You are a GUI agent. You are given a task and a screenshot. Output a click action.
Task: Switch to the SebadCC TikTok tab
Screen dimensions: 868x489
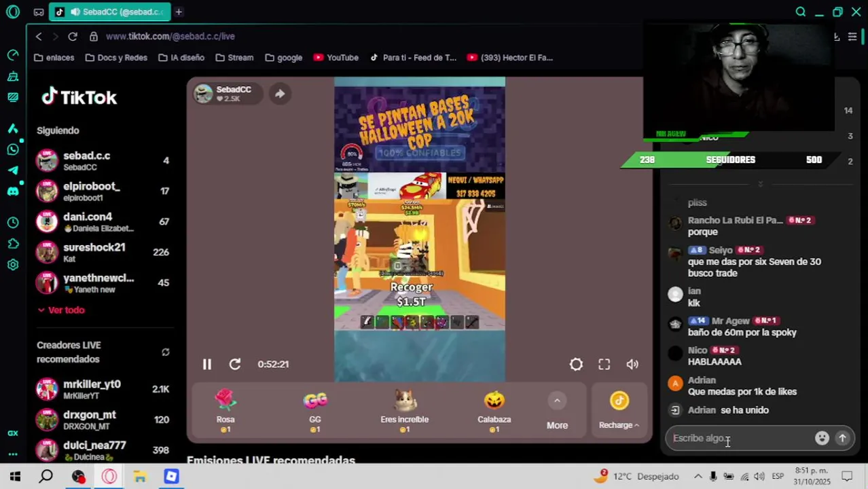click(109, 12)
